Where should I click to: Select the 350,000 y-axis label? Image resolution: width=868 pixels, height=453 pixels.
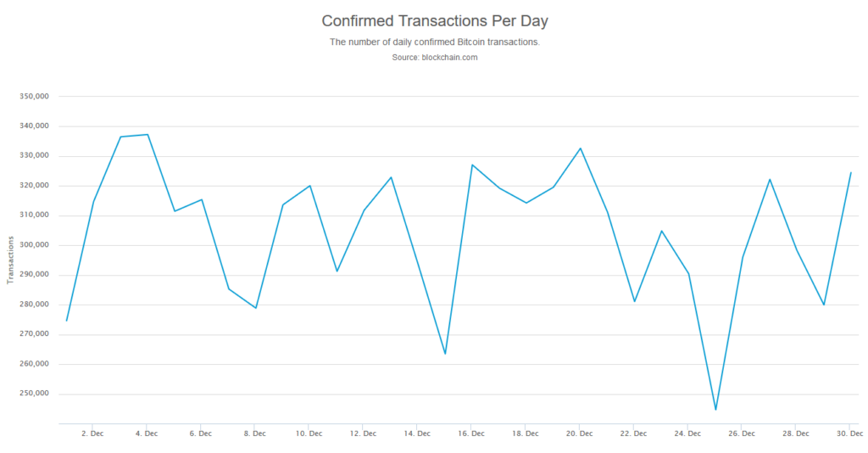tap(35, 97)
